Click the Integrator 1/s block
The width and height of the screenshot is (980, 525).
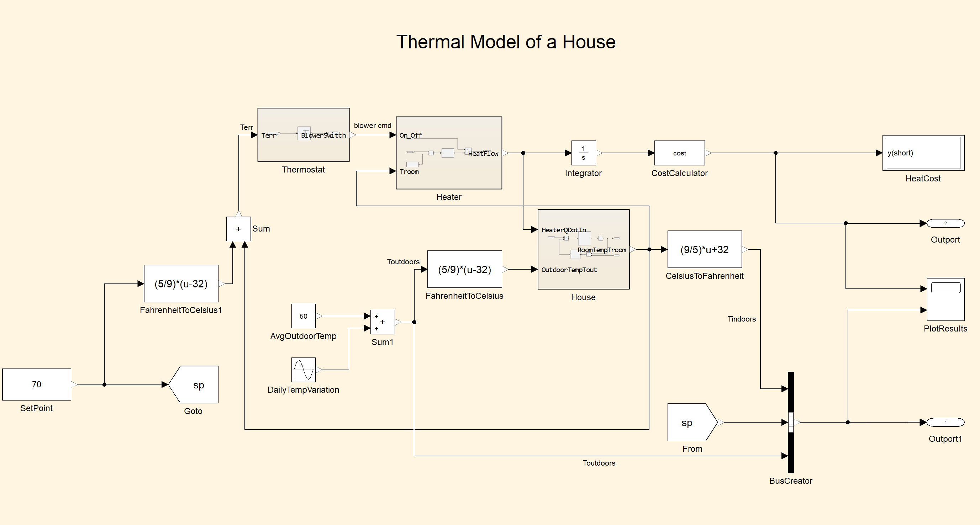[x=583, y=153]
